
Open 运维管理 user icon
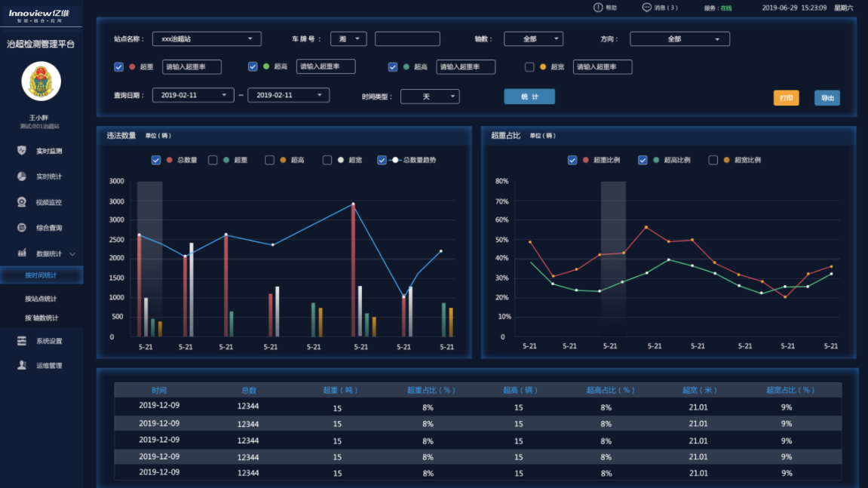pyautogui.click(x=22, y=365)
